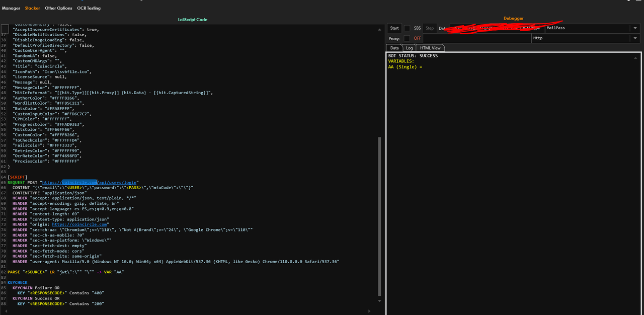Click the KEYCHAIN Success OR line

pyautogui.click(x=36, y=298)
